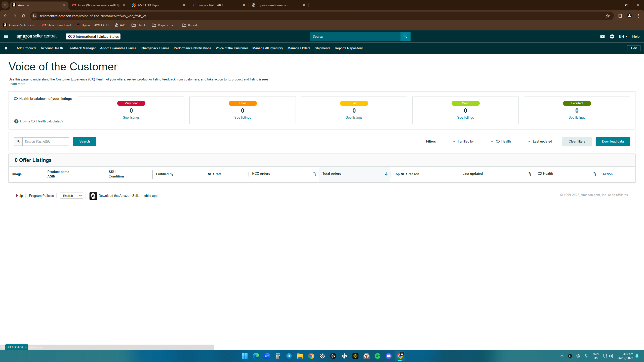Viewport: 644px width, 362px height.
Task: Sort Total orders descending arrow
Action: coord(386,174)
